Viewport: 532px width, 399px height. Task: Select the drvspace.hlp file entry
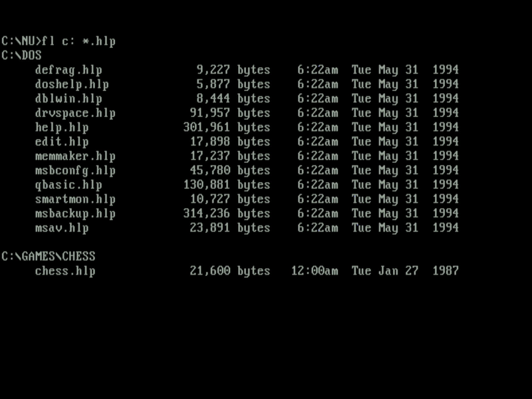coord(75,113)
